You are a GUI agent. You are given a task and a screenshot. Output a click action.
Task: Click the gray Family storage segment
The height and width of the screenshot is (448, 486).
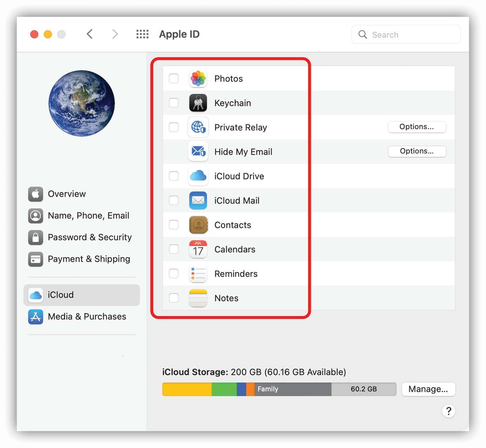point(293,389)
